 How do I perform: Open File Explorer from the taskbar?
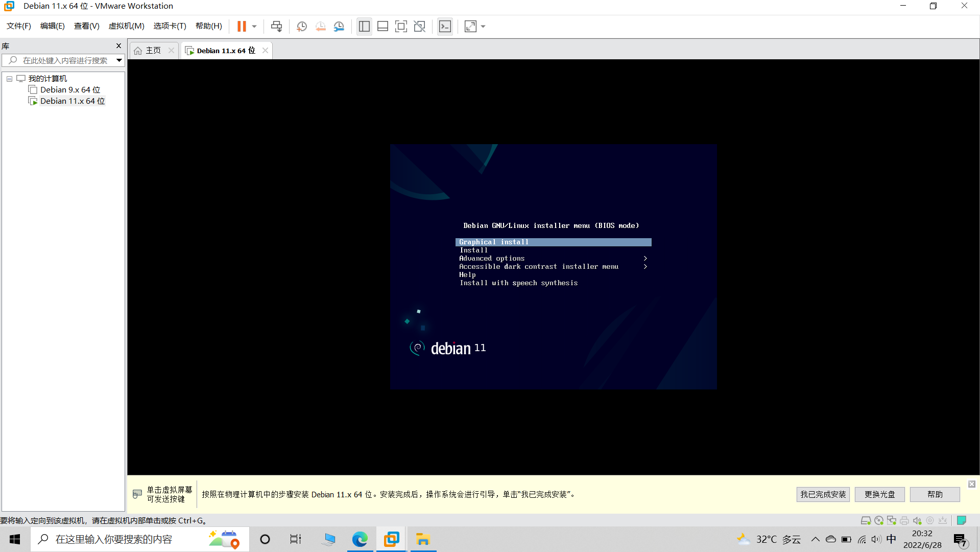point(423,539)
